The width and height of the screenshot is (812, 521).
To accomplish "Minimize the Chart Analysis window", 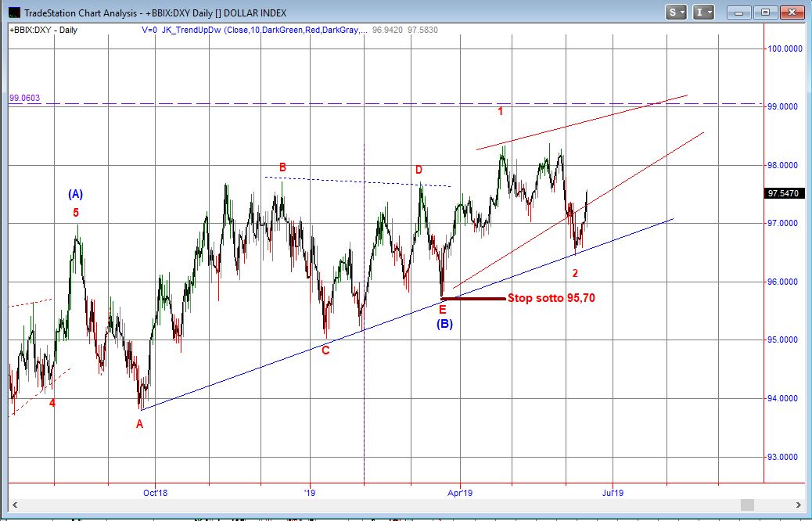I will [x=739, y=13].
